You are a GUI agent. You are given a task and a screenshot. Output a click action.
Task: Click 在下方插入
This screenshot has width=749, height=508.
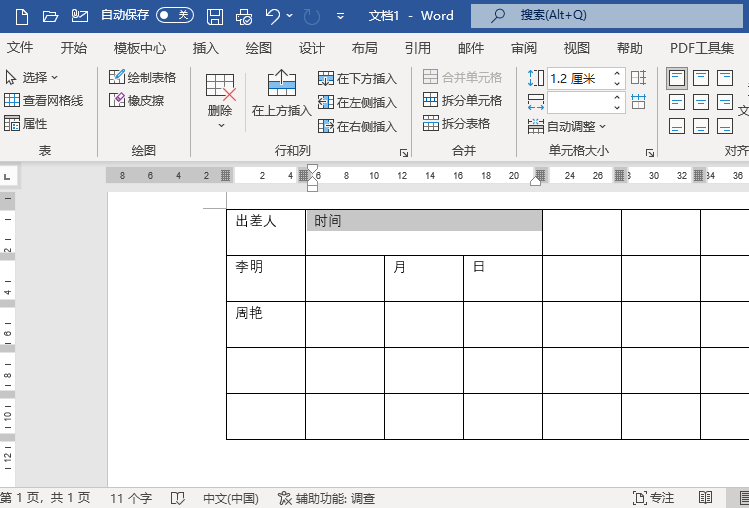click(357, 78)
